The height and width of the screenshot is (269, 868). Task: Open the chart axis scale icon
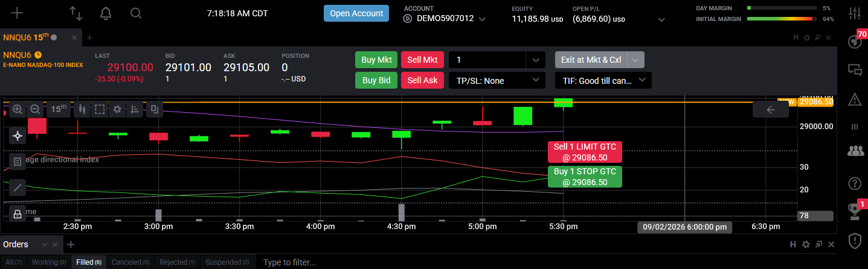135,109
